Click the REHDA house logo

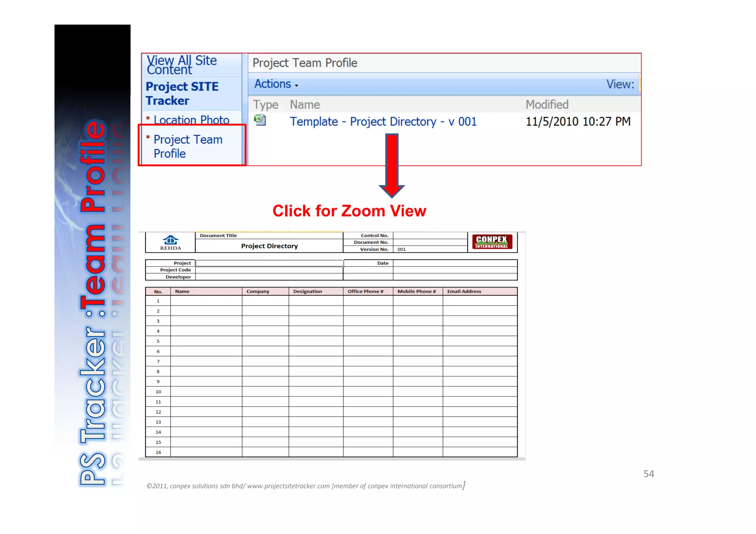[x=171, y=241]
